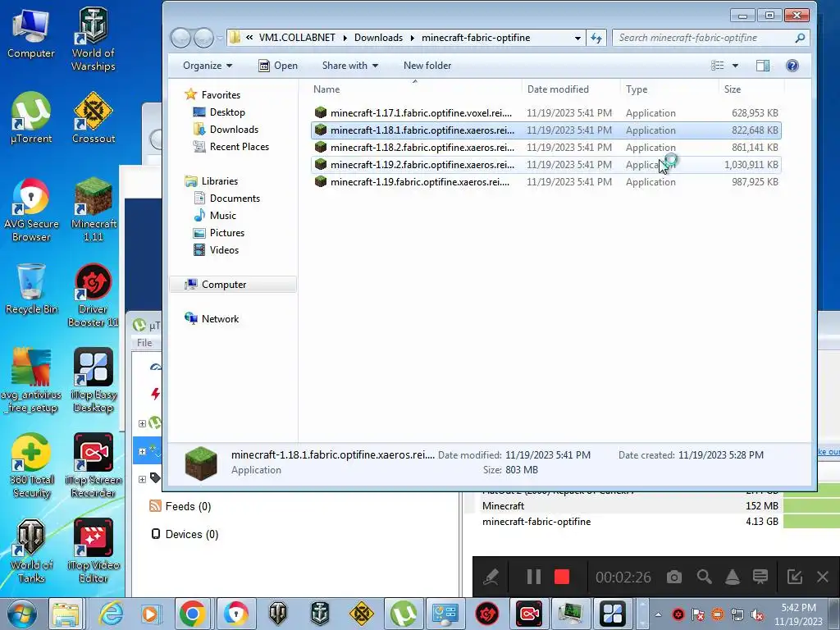840x630 pixels.
Task: Open the recorder edit/export icon
Action: [x=794, y=577]
